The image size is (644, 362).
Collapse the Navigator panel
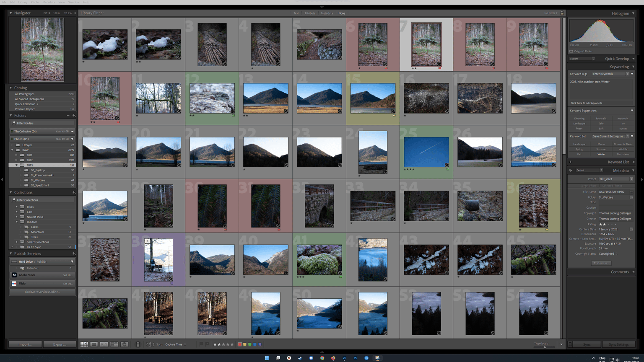10,13
